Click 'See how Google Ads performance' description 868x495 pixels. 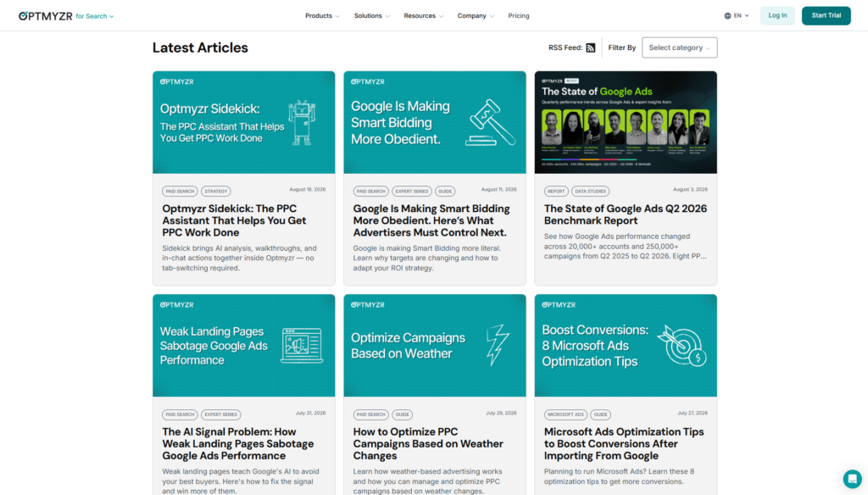(625, 247)
